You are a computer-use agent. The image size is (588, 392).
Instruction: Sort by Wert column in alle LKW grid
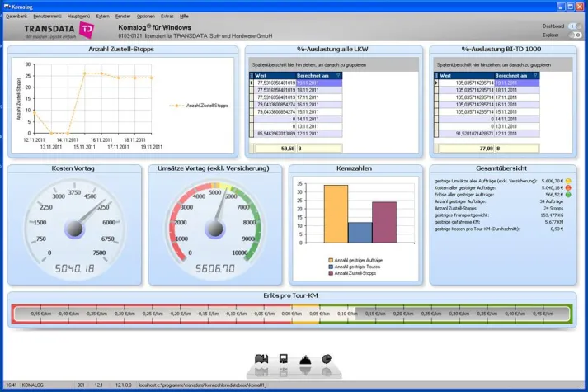tap(275, 76)
